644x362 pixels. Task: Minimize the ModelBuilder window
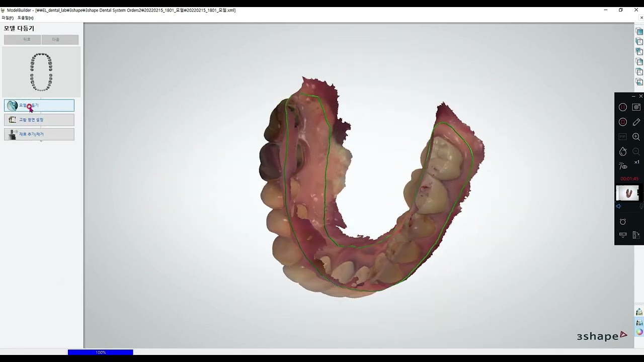(x=606, y=10)
